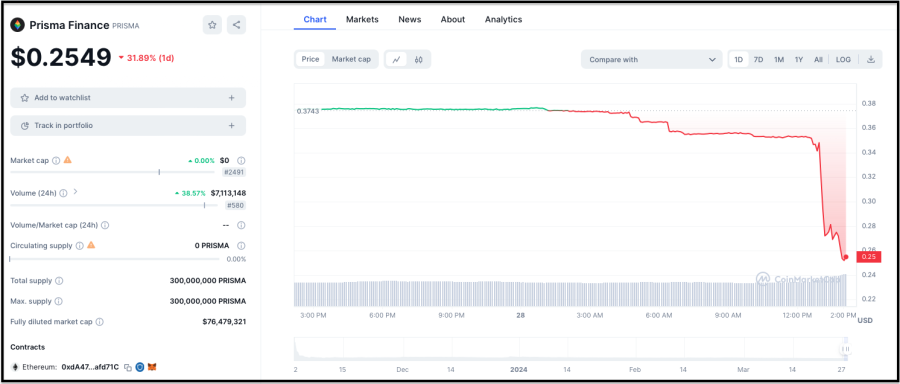Switch to candlestick chart icon

[x=418, y=59]
